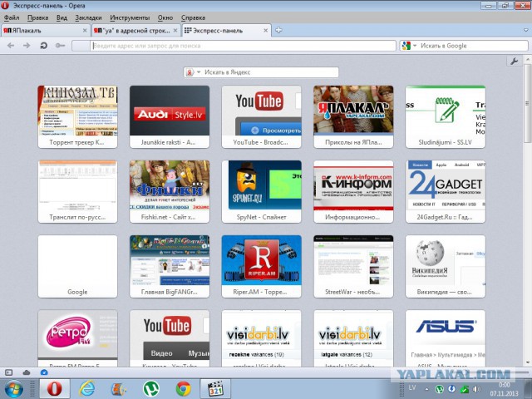Image resolution: width=532 pixels, height=399 pixels.
Task: Open the Правка menu
Action: click(37, 17)
